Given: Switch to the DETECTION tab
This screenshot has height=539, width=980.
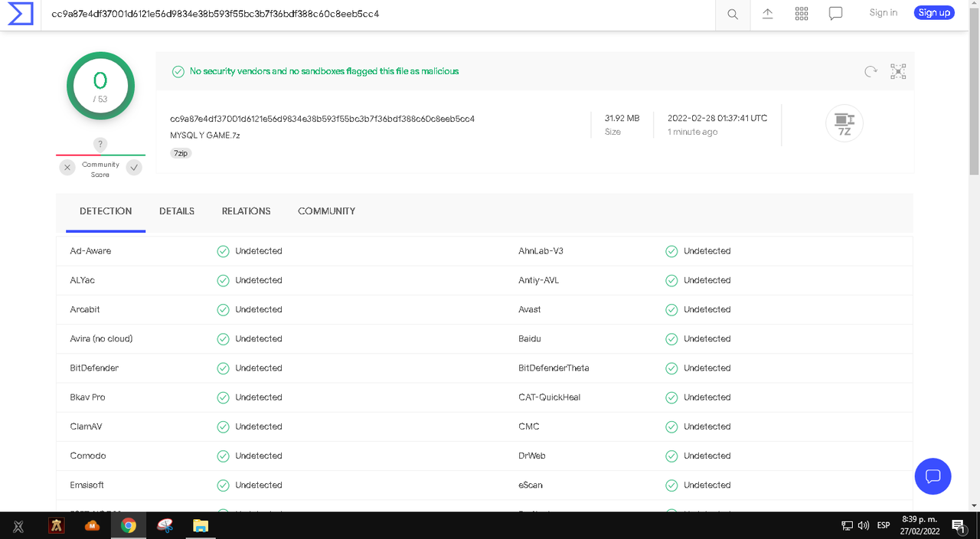Looking at the screenshot, I should (x=106, y=211).
